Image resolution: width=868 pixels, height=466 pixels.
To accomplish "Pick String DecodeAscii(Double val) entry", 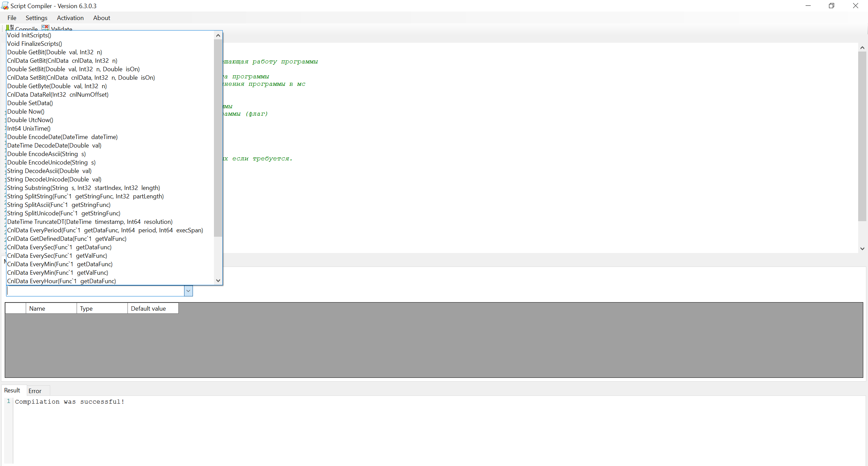I will pos(50,171).
